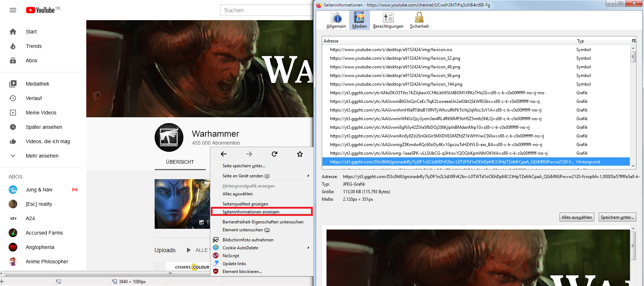Click Cookie AutoDelete icon
This screenshot has width=644, height=286.
coord(216,248)
